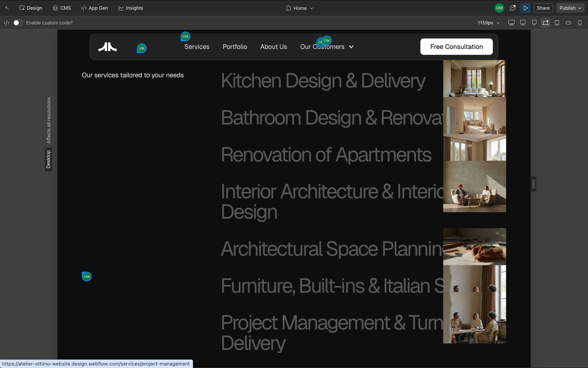This screenshot has height=368, width=588.
Task: Click the Share button
Action: [x=543, y=8]
